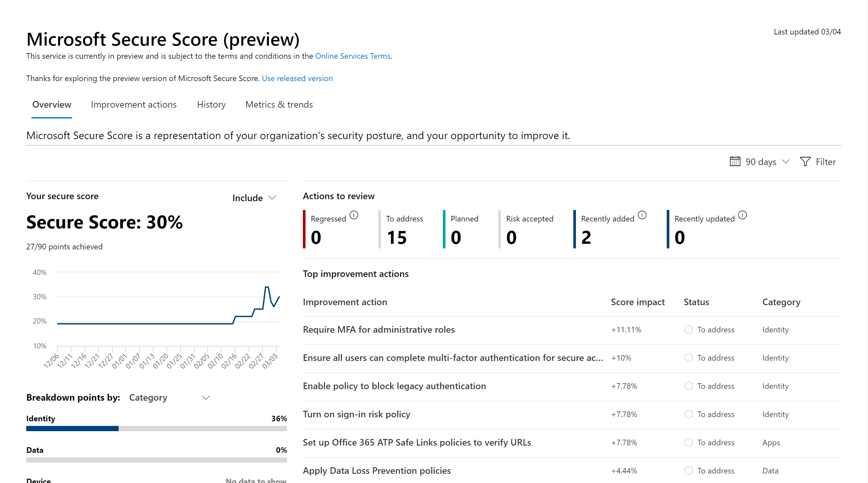Click the info icon next to Regressed
This screenshot has height=483, width=868.
(354, 215)
